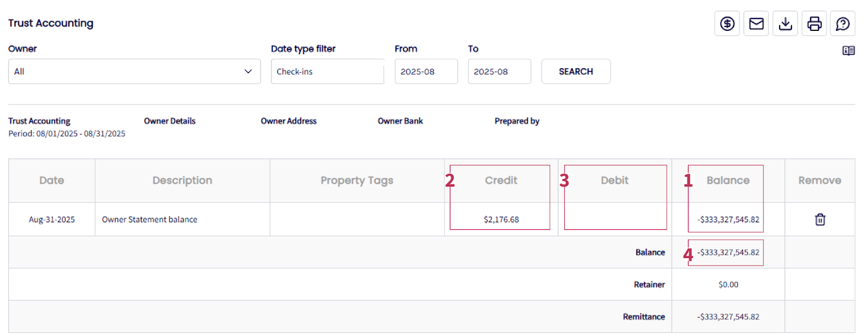
Task: Click the envelope email icon
Action: point(756,24)
